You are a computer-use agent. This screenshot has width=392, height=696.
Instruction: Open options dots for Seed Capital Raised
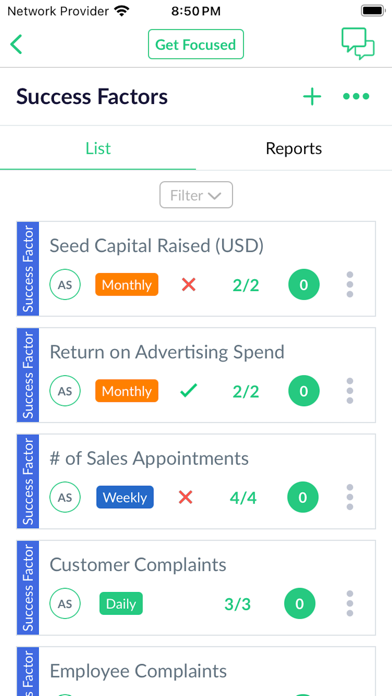pos(350,285)
